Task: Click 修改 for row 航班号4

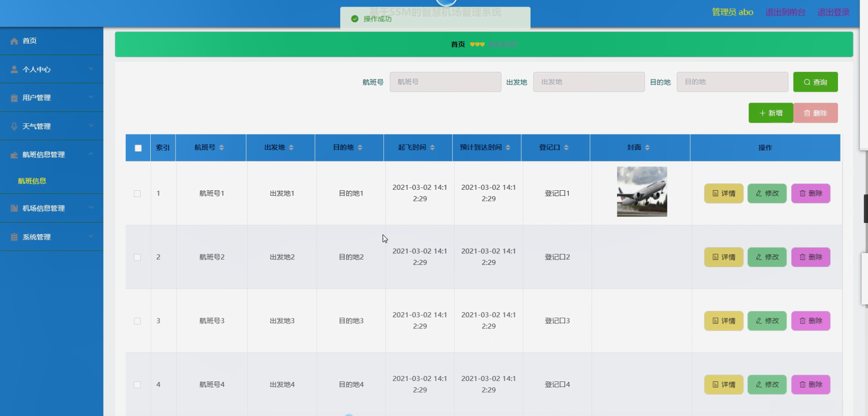Action: [x=767, y=385]
